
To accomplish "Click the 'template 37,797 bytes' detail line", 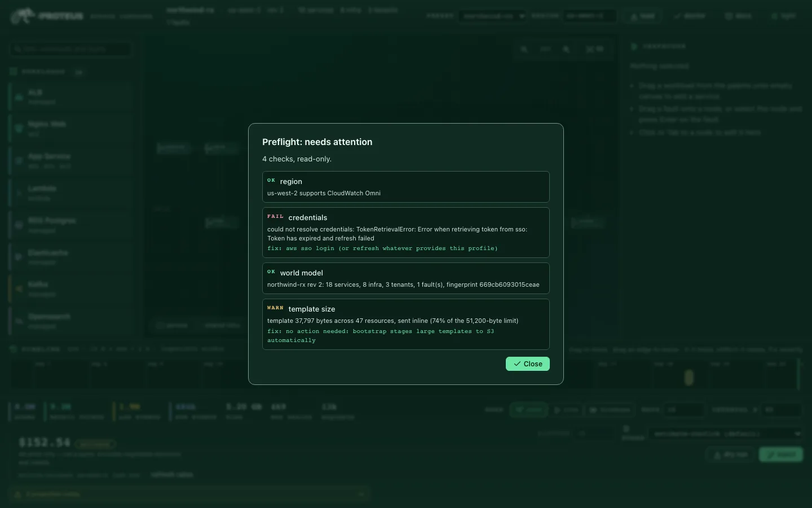I will tap(392, 321).
